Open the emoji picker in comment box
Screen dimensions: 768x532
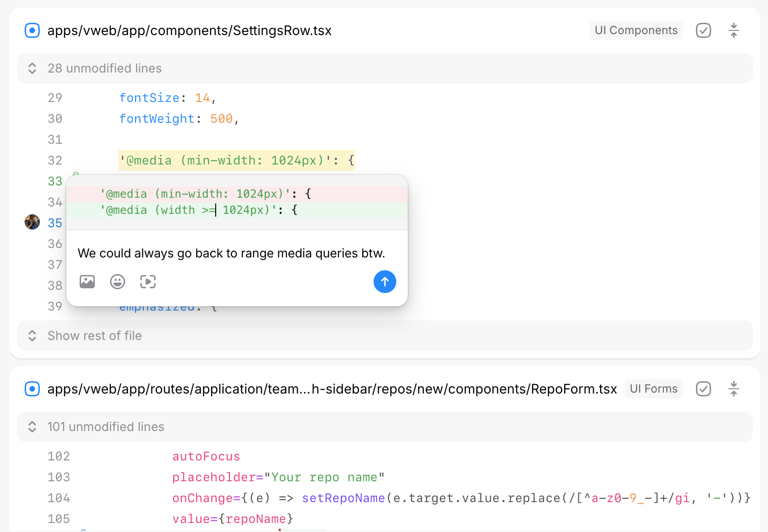point(118,282)
